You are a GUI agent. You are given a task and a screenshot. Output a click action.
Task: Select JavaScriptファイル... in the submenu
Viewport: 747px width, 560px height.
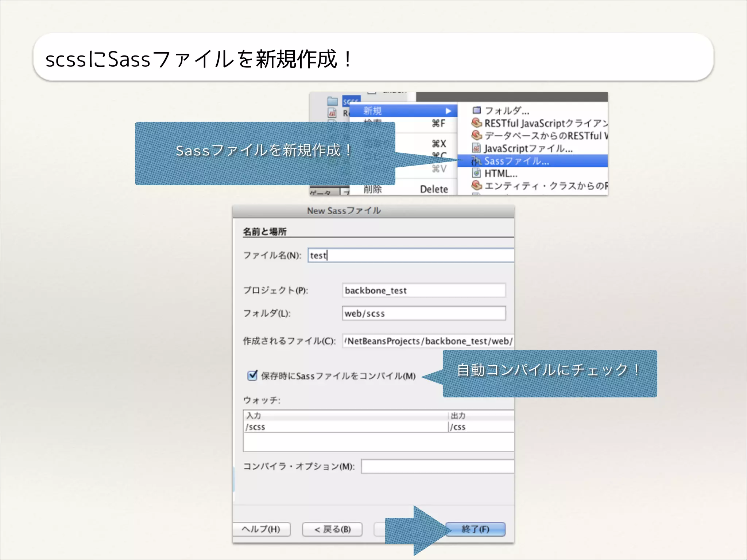[x=532, y=148]
